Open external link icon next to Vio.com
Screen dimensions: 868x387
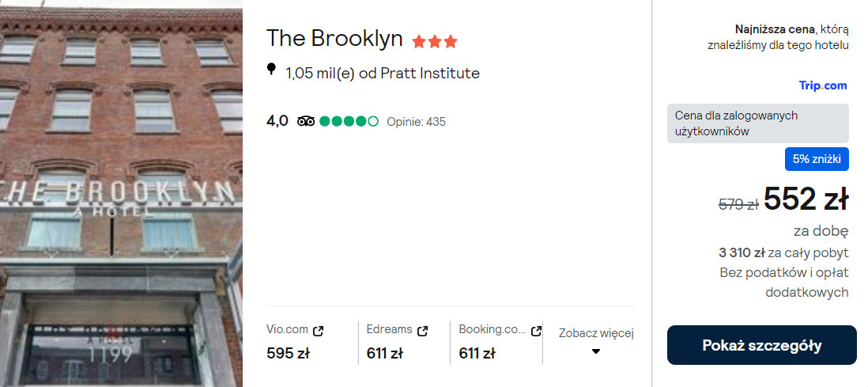tap(319, 331)
